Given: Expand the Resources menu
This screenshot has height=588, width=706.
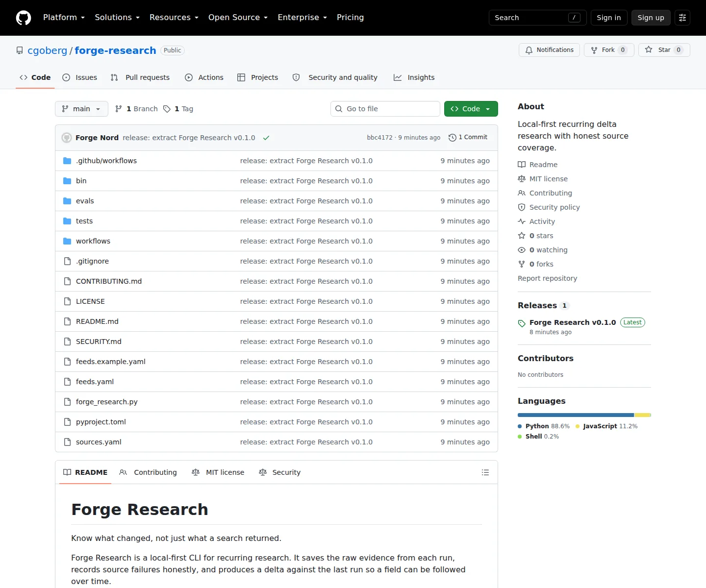Looking at the screenshot, I should tap(174, 18).
